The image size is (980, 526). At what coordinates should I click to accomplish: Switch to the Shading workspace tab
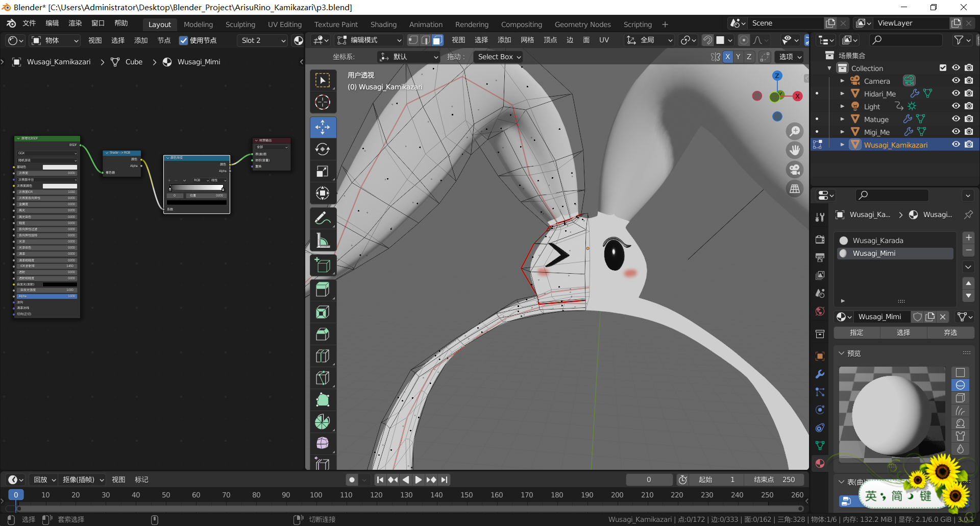coord(383,24)
